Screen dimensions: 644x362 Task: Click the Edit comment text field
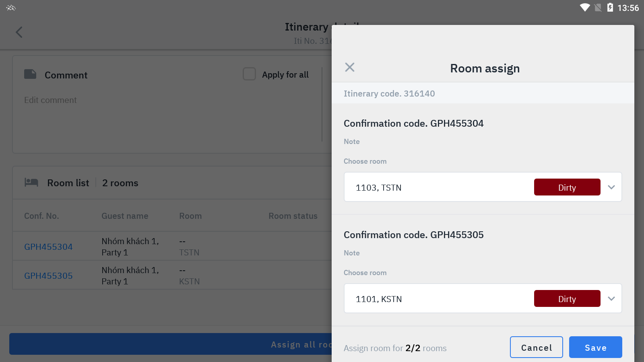click(x=161, y=117)
